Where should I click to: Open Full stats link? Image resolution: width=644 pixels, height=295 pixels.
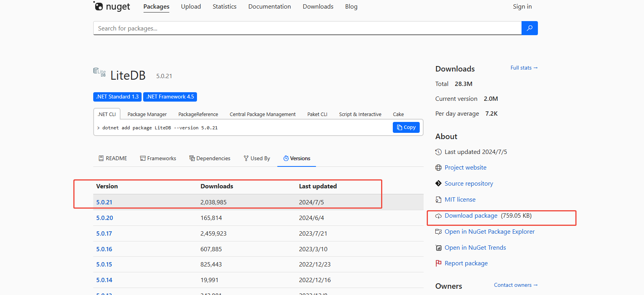(524, 68)
